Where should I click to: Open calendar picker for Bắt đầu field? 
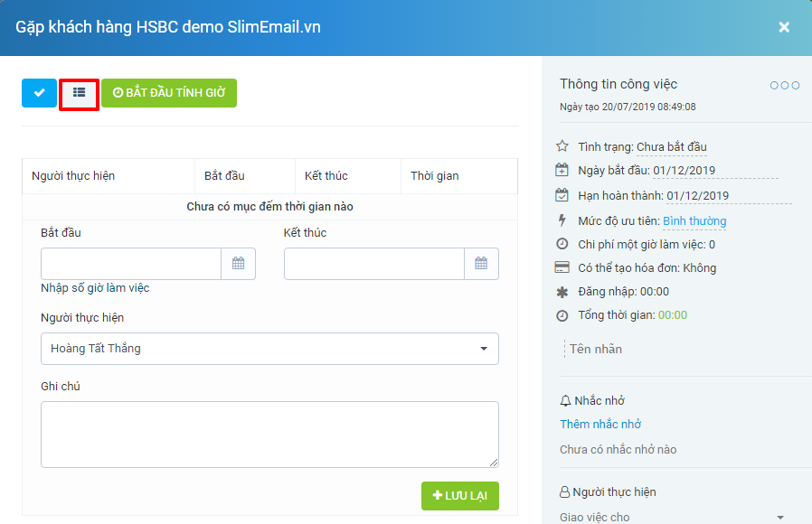point(239,264)
